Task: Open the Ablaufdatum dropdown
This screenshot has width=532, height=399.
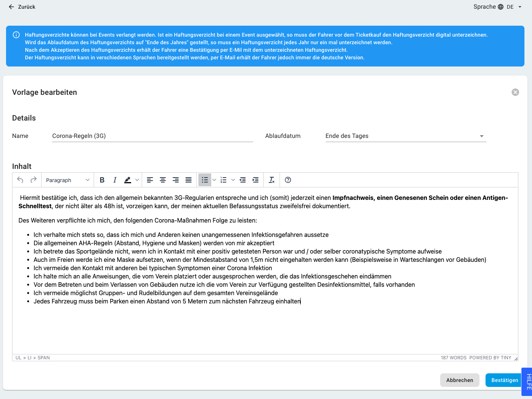Action: tap(405, 136)
